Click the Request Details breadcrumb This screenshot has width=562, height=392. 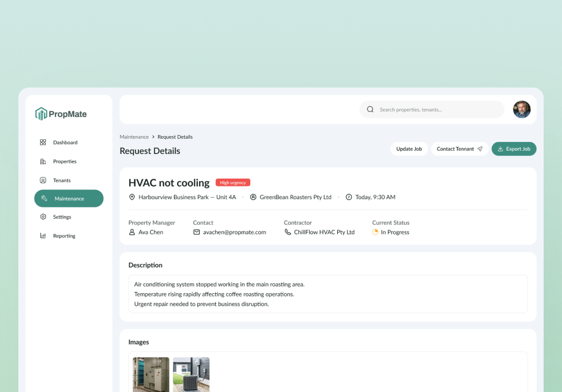click(175, 137)
